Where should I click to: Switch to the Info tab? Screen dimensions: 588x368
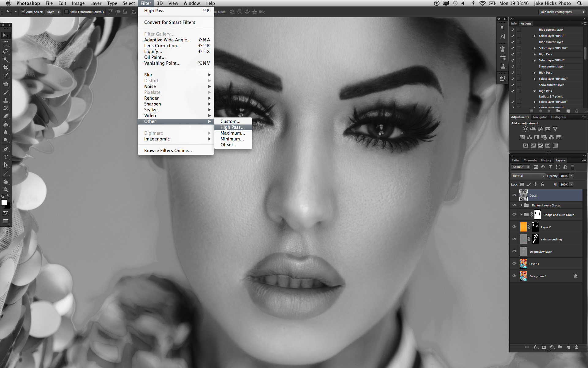514,24
